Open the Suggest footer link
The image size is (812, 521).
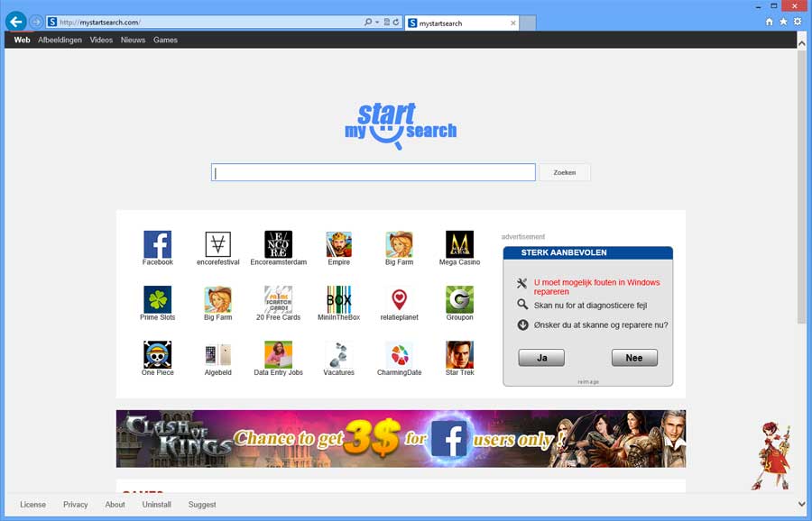tap(202, 505)
